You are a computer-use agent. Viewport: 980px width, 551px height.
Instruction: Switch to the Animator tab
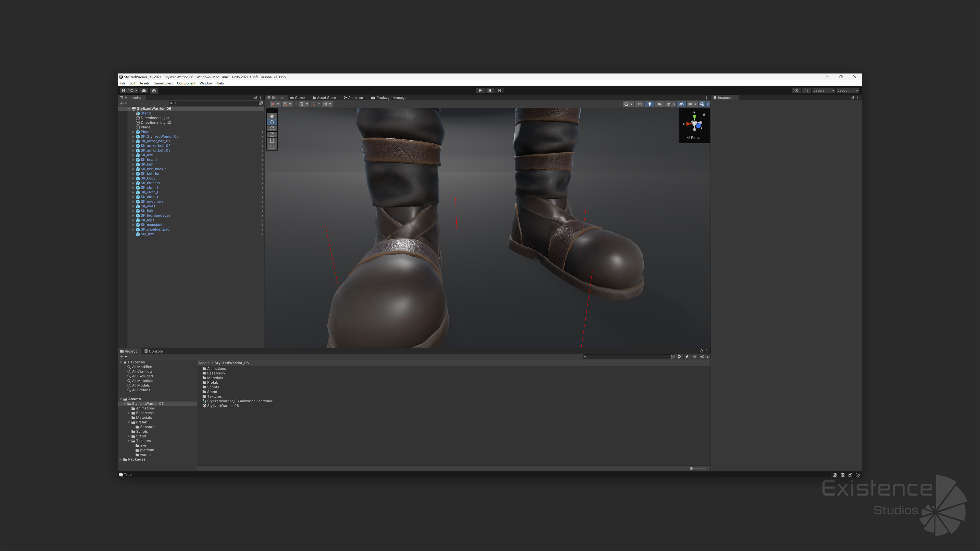tap(353, 98)
